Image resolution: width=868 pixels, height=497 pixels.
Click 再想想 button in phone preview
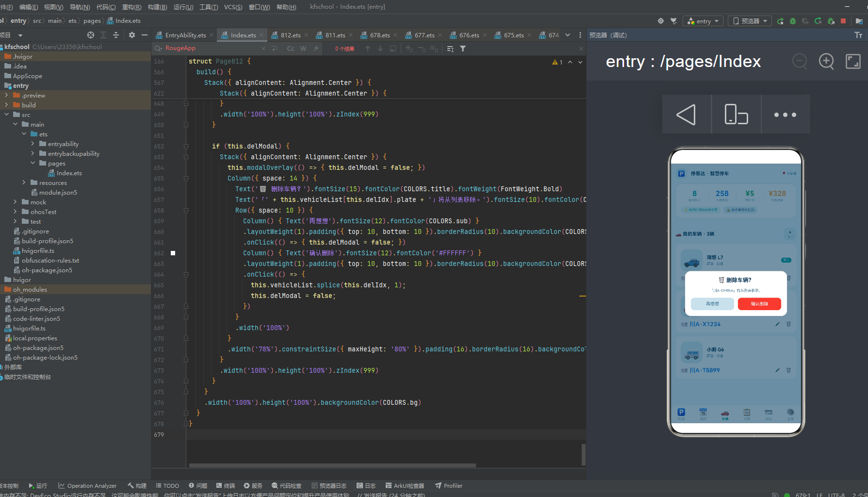pos(712,303)
